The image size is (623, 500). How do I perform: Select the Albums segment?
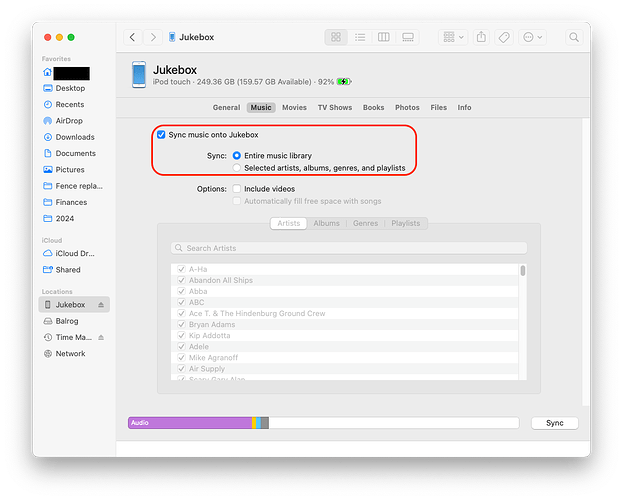(327, 223)
